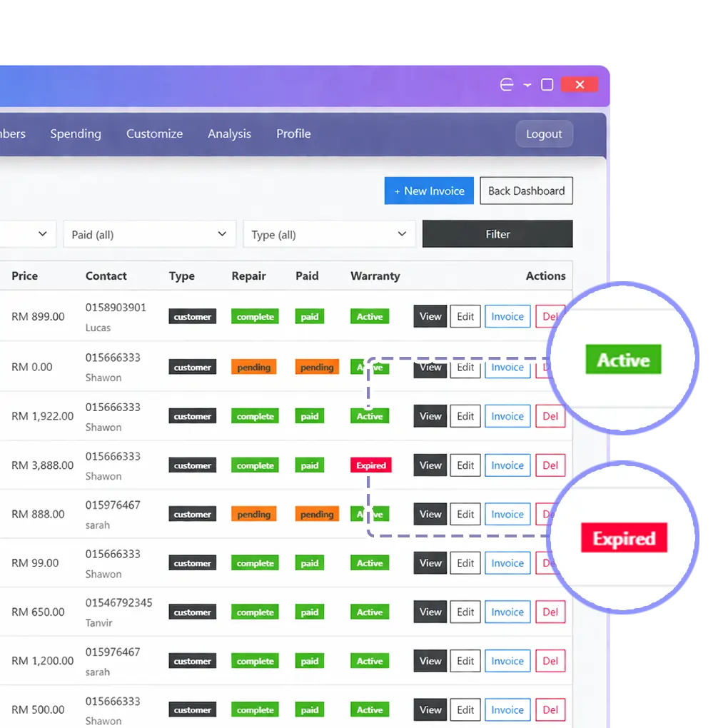
Task: Open the Type (all) filter dropdown
Action: coord(329,233)
